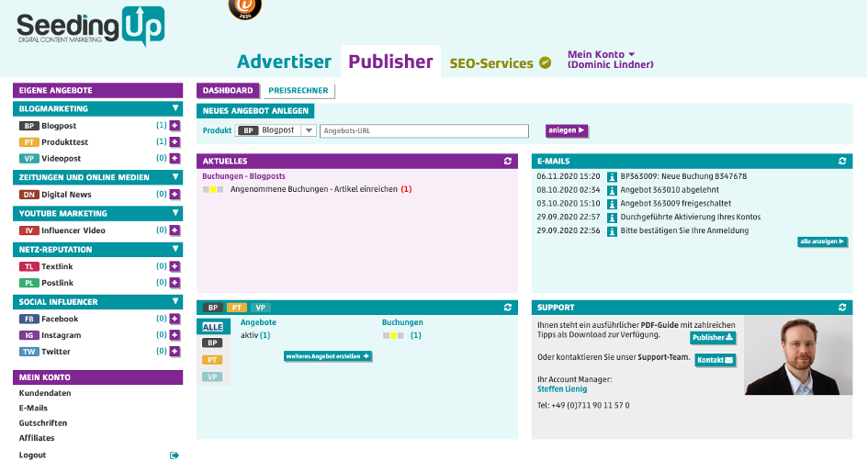Add a new Blogpost offer via plus icon
The image size is (868, 472).
[175, 126]
